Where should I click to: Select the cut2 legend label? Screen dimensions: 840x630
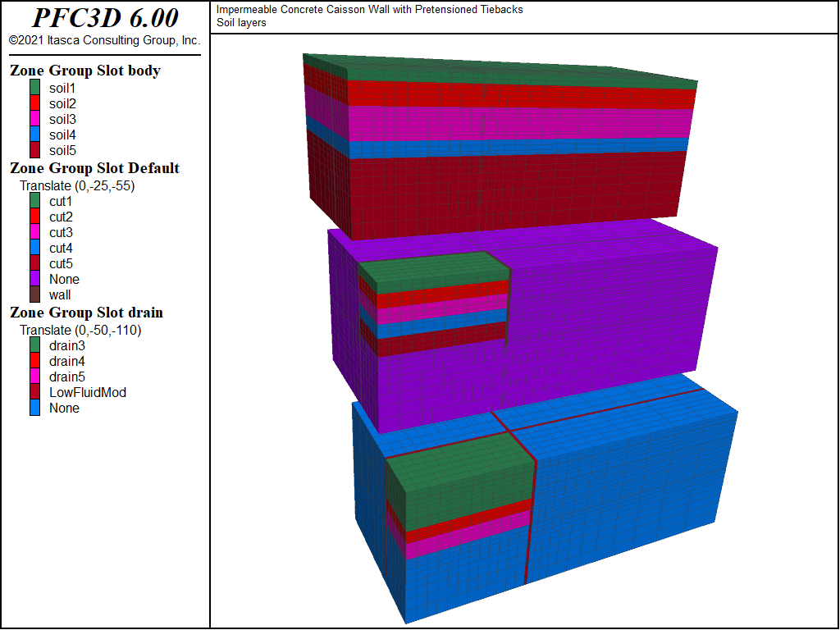[x=61, y=217]
